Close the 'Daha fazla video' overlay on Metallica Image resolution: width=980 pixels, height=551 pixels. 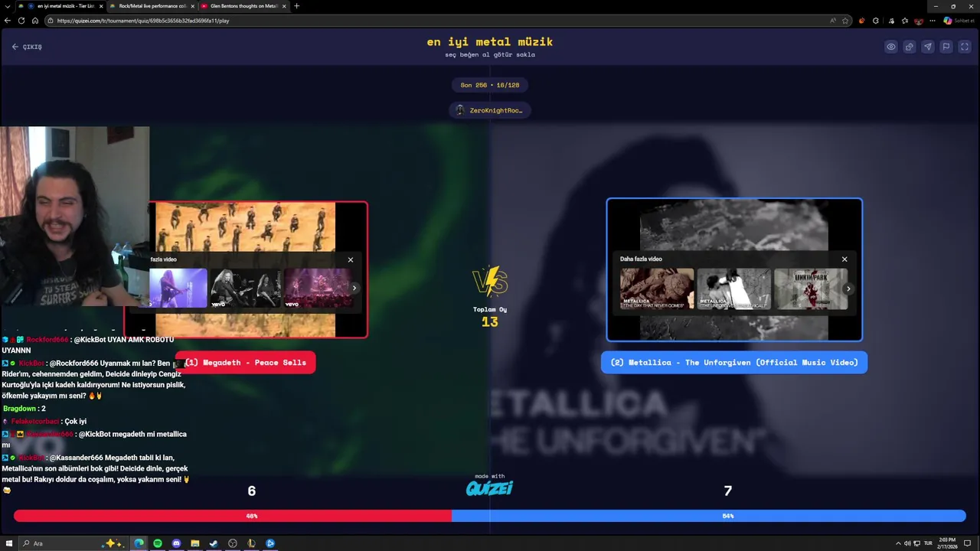click(844, 259)
